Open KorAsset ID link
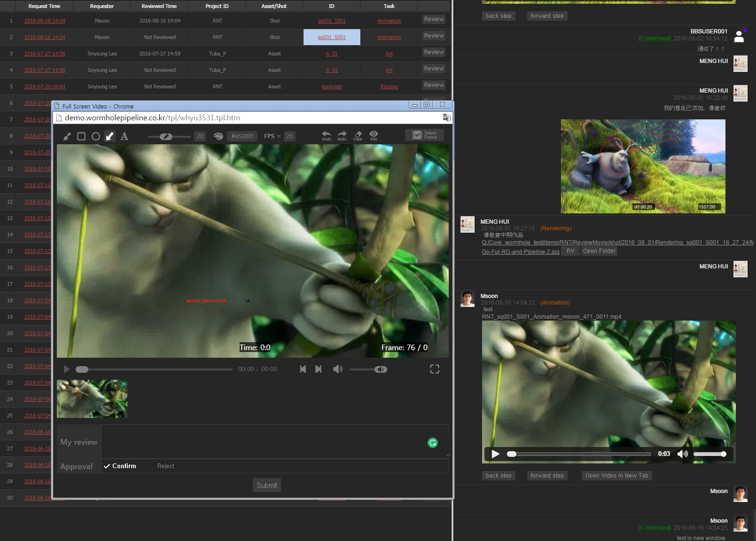Viewport: 756px width, 541px height. click(332, 86)
